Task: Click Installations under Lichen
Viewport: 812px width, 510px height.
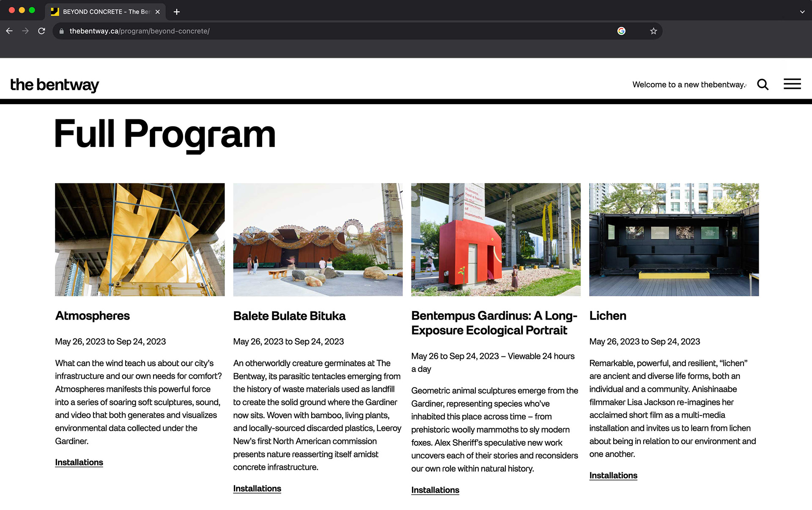Action: point(613,475)
